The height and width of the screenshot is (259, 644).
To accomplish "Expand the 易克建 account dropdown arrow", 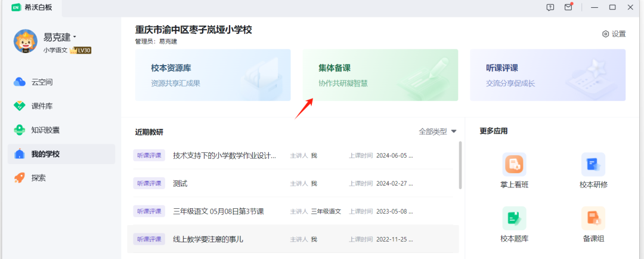I will coord(75,38).
